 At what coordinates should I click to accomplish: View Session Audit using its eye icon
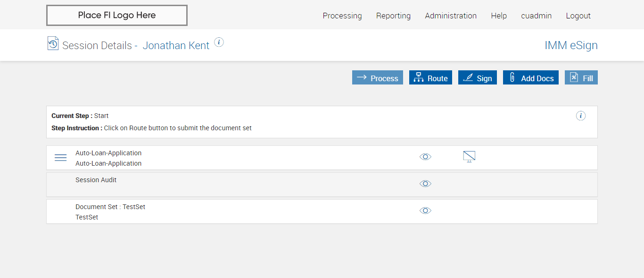tap(425, 184)
